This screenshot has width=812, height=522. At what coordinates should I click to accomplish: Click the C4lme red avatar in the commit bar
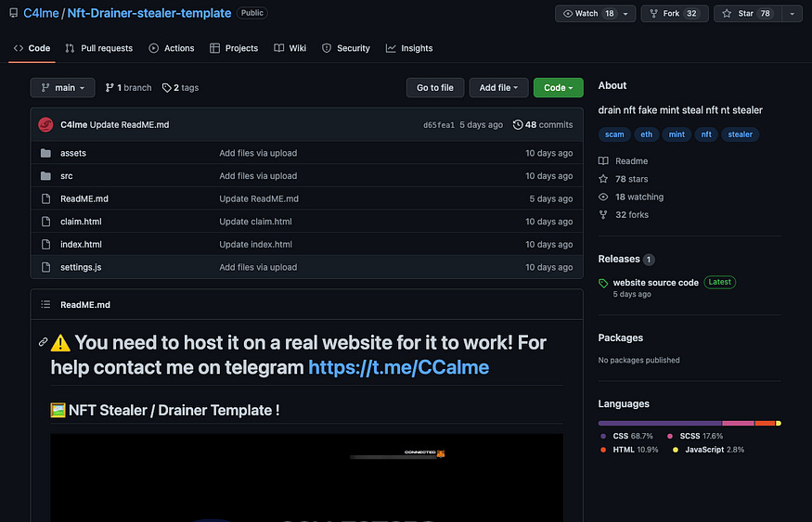pyautogui.click(x=45, y=124)
